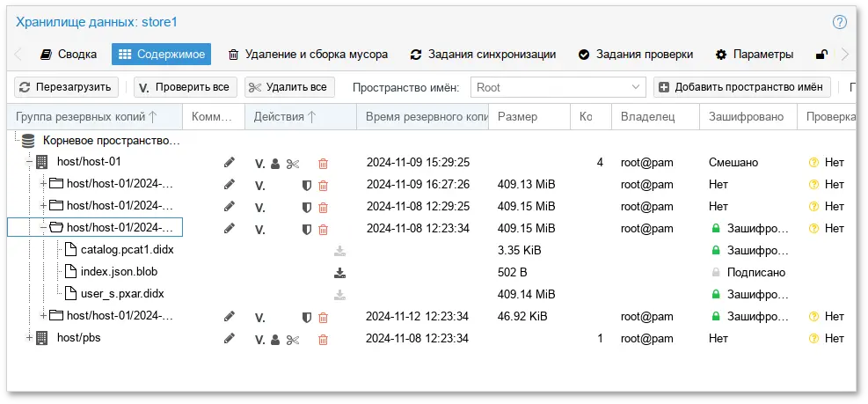The width and height of the screenshot is (868, 404).
Task: Click the Перезагрузить button
Action: coord(67,87)
